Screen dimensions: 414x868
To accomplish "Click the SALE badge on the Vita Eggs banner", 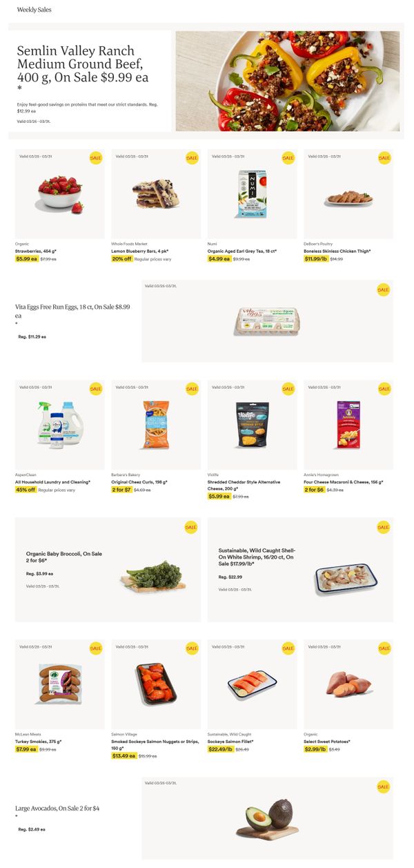I will click(383, 290).
